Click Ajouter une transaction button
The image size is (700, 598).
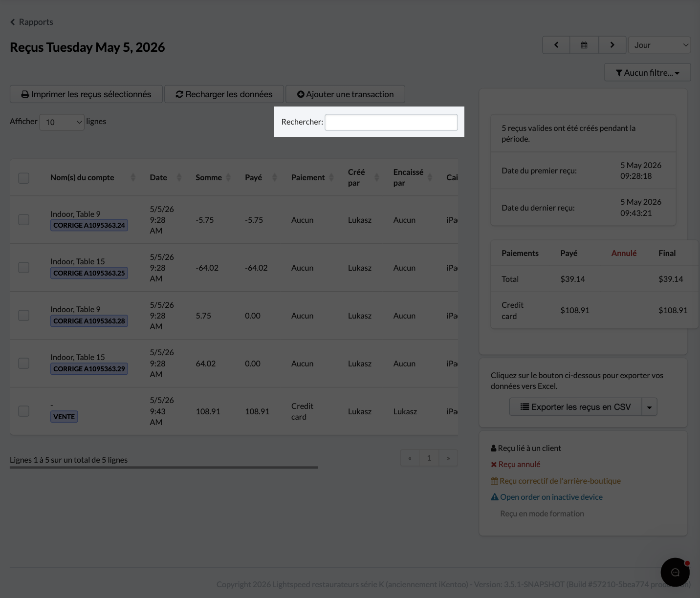pyautogui.click(x=345, y=94)
